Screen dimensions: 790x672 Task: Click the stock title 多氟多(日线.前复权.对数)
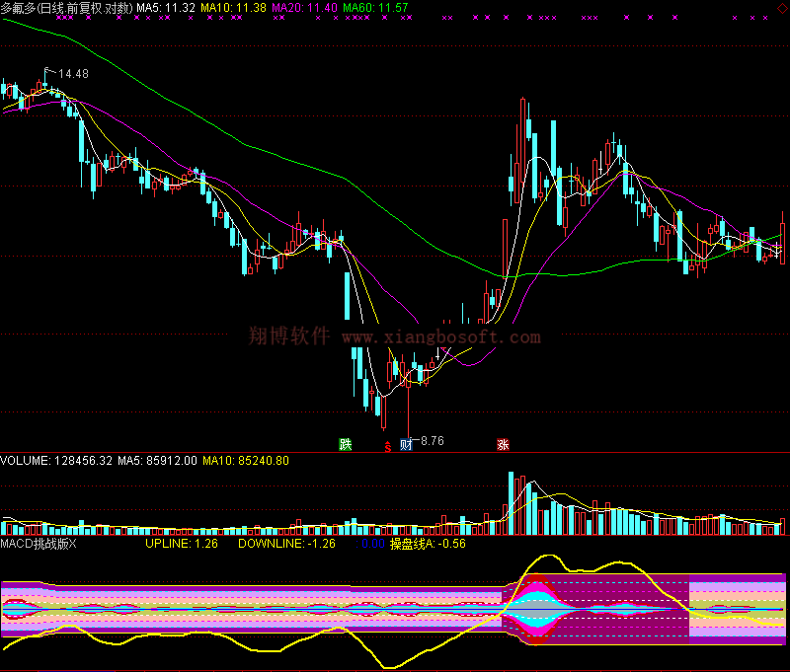click(67, 8)
